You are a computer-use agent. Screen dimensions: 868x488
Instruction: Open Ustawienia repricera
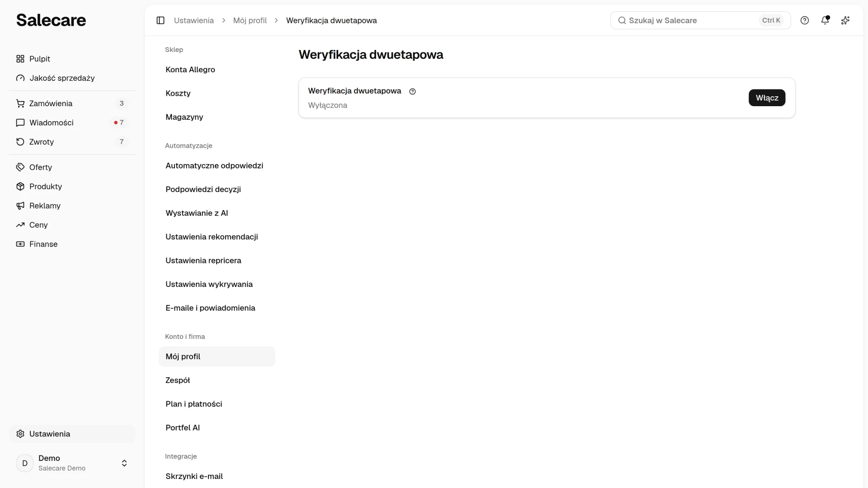[x=217, y=261]
